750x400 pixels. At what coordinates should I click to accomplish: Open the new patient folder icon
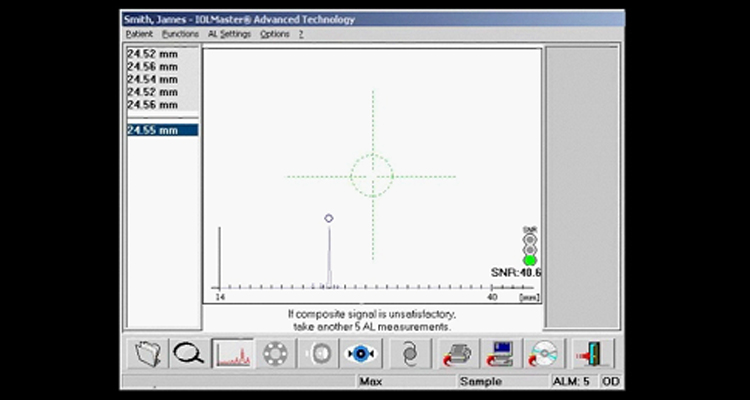point(147,354)
